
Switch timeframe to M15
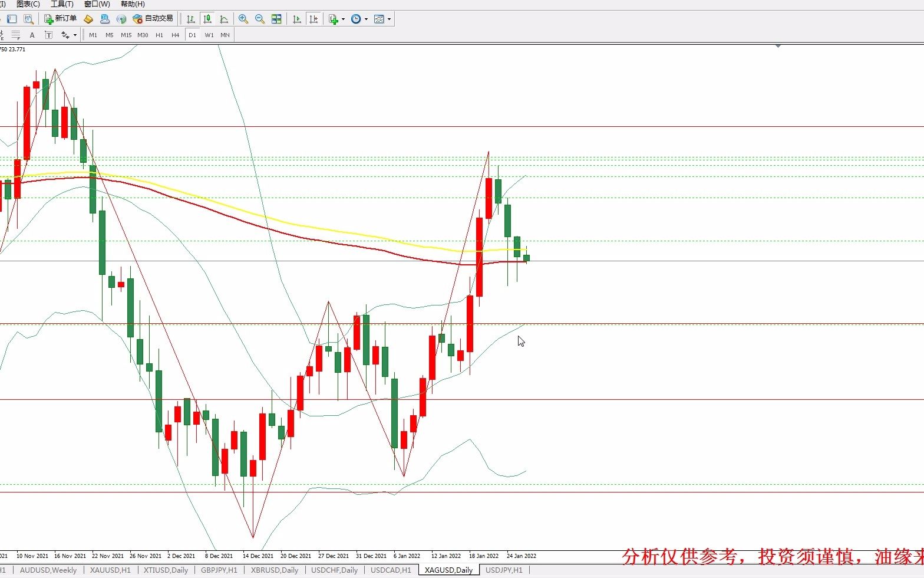[126, 35]
